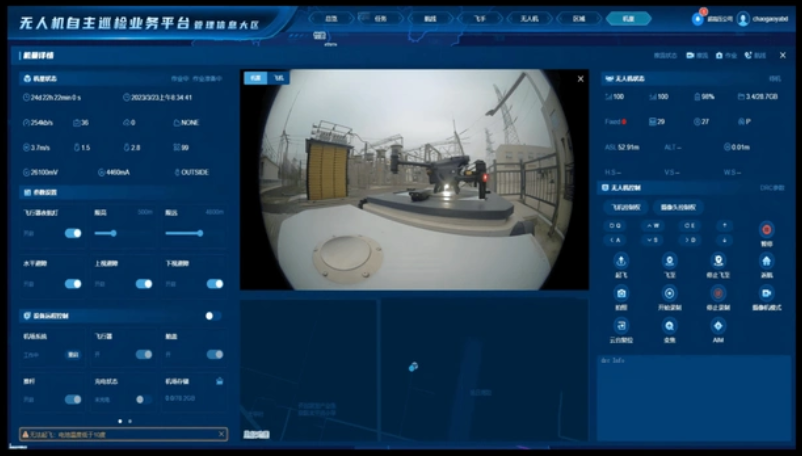Click the return home (返航) icon
This screenshot has width=802, height=456.
click(767, 261)
